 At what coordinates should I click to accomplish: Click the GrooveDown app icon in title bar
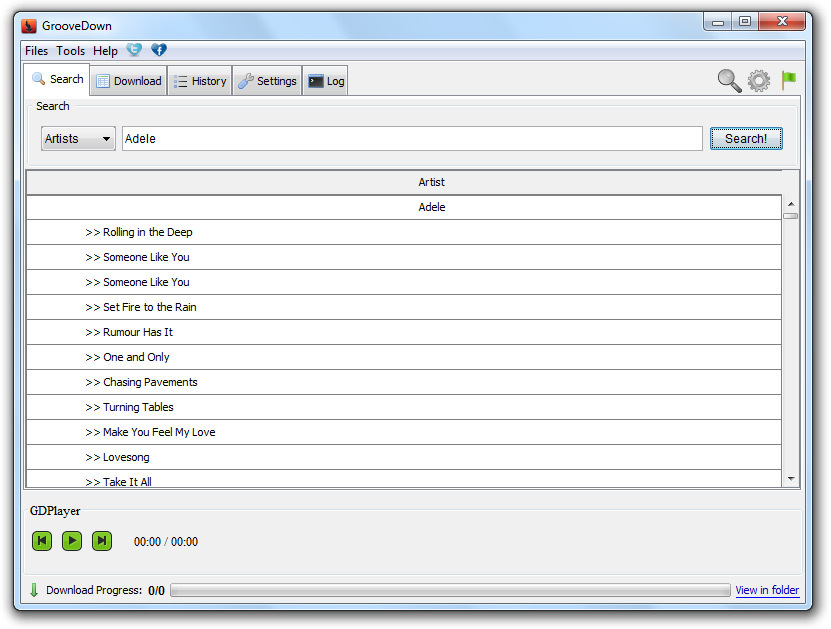[x=29, y=25]
